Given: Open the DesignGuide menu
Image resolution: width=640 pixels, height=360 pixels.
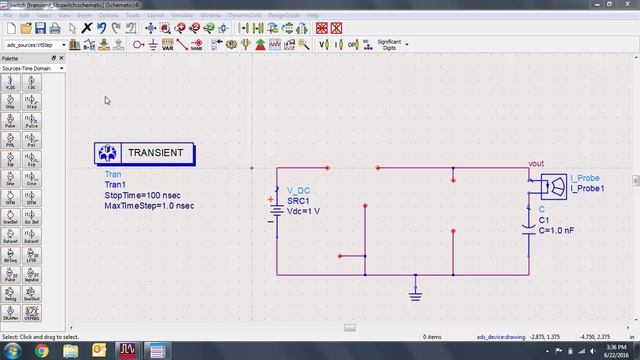Looking at the screenshot, I should [284, 16].
